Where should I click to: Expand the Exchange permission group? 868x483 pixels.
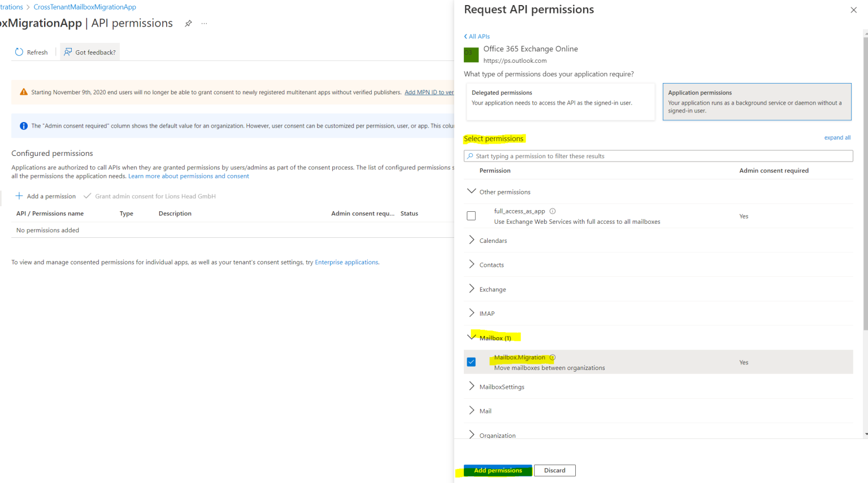pyautogui.click(x=471, y=289)
